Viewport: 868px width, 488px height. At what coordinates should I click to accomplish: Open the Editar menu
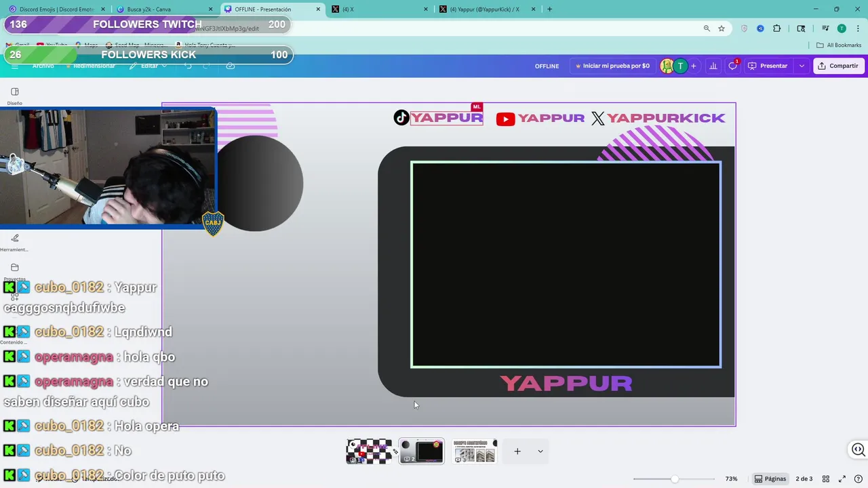click(x=149, y=66)
